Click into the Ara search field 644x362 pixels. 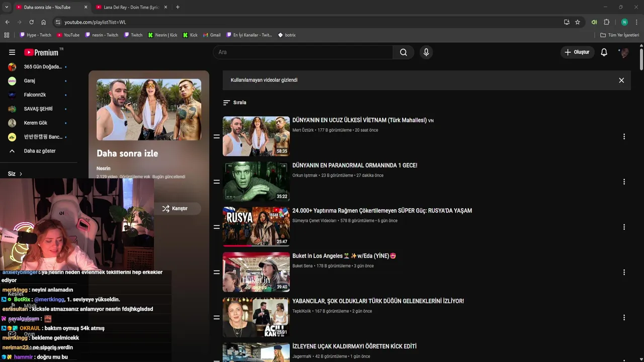pos(303,52)
